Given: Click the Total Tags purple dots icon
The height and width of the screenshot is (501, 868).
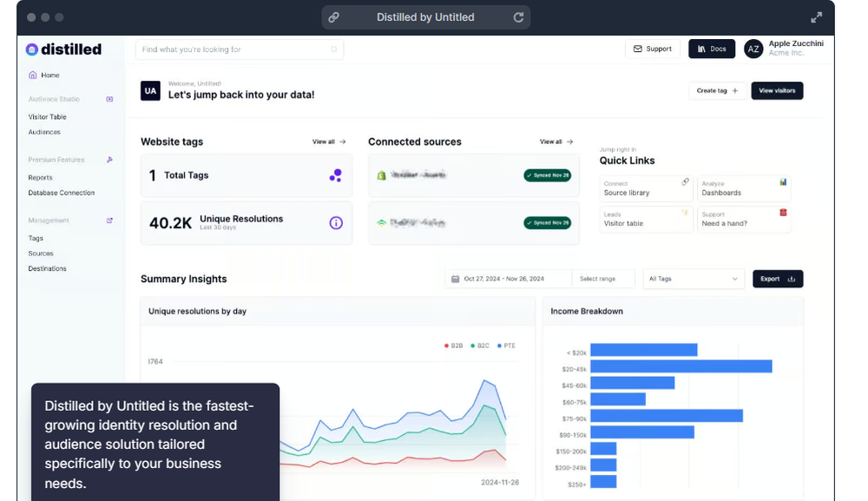Looking at the screenshot, I should [x=335, y=175].
